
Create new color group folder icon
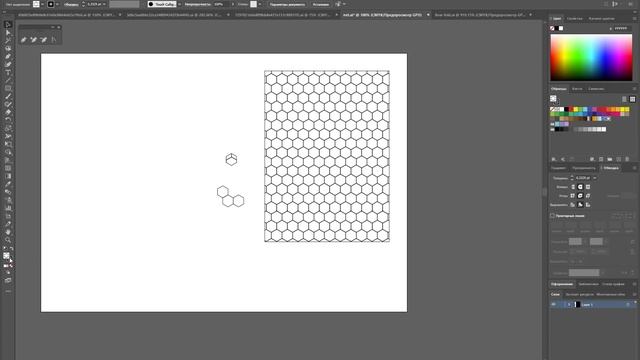(610, 159)
